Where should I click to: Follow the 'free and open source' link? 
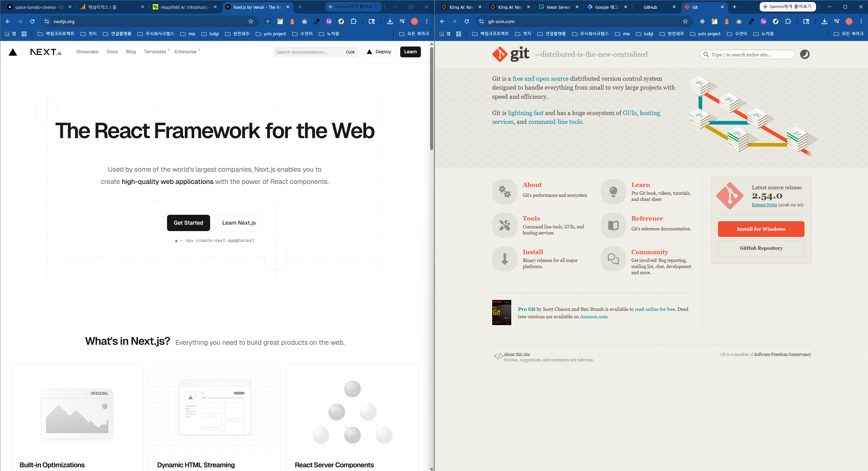540,79
